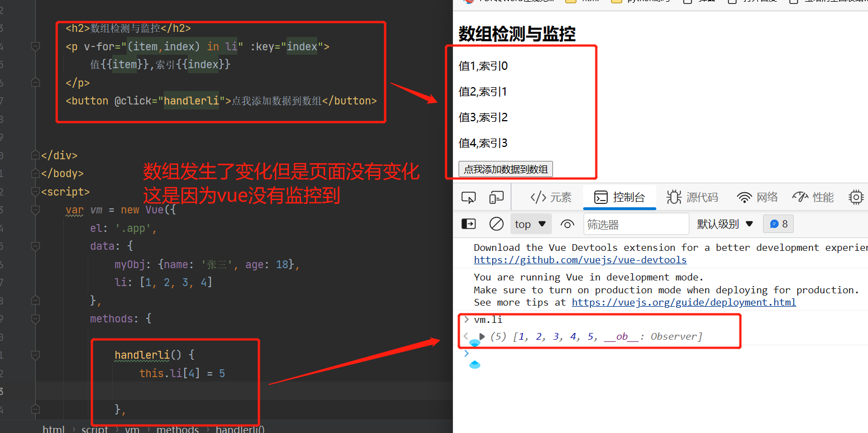868x433 pixels.
Task: Collapse the handlerli() function fold marker
Action: tap(36, 355)
